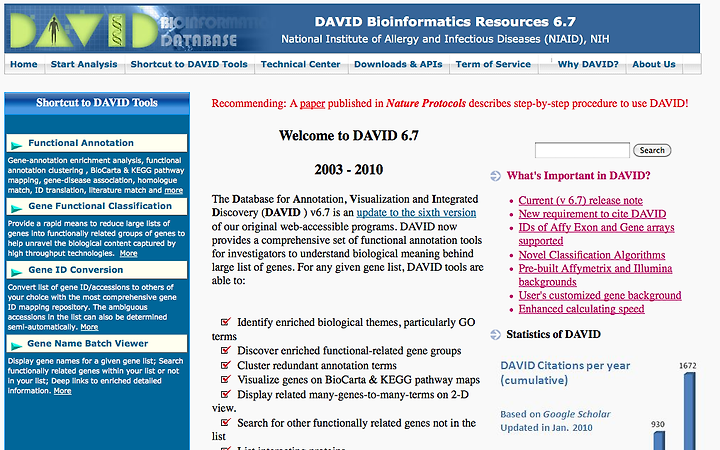Image resolution: width=720 pixels, height=450 pixels.
Task: Focus the search text field
Action: point(582,150)
